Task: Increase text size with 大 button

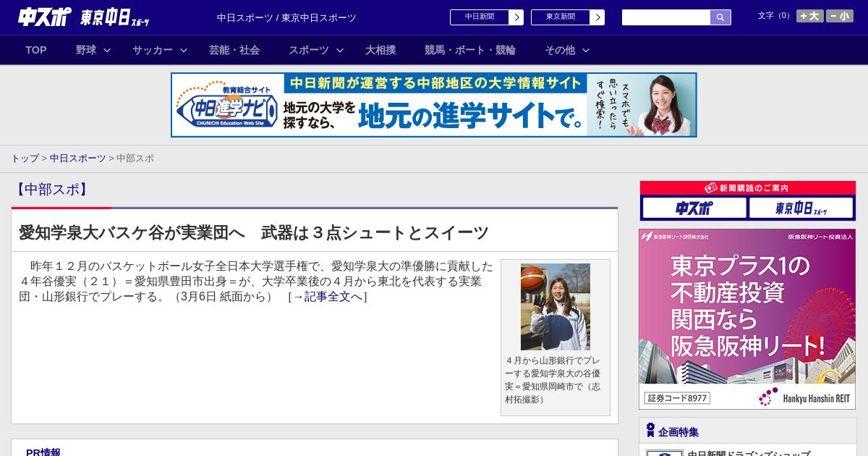Action: pyautogui.click(x=810, y=16)
